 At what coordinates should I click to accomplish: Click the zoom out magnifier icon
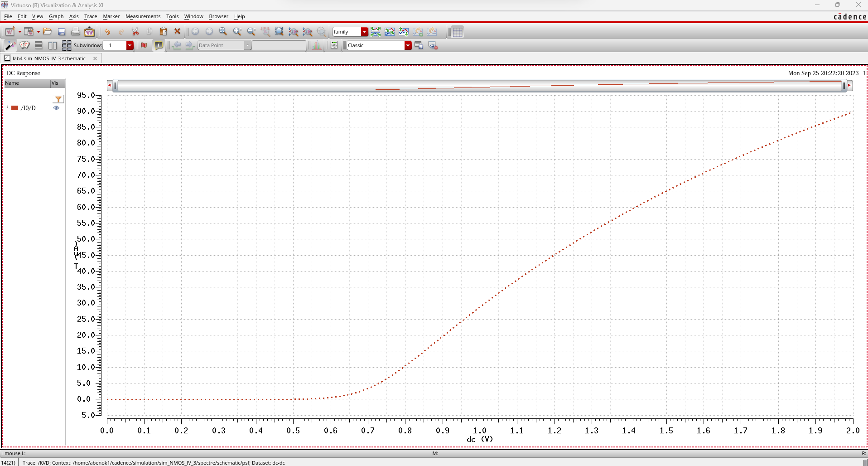[251, 32]
